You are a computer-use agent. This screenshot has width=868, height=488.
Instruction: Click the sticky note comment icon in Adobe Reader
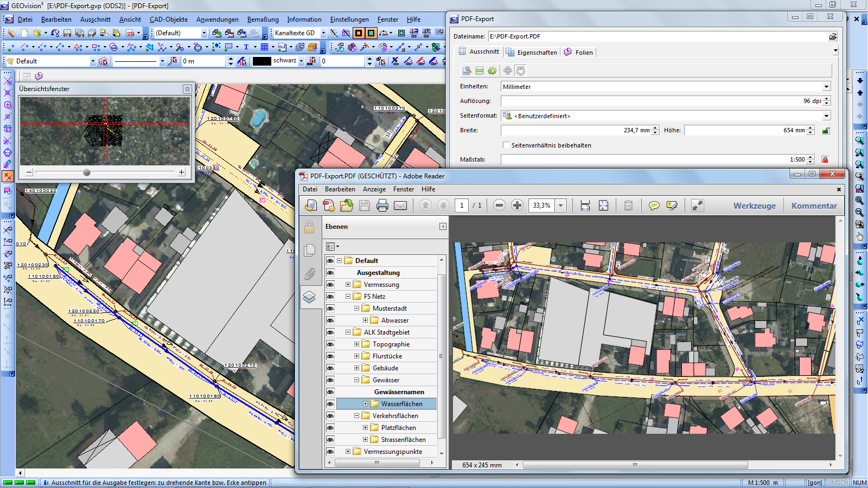click(x=654, y=206)
